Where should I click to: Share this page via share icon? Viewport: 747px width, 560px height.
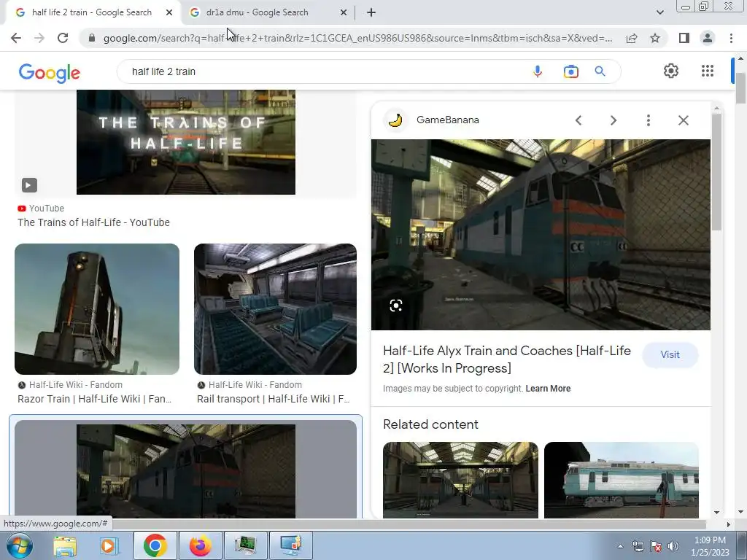pos(632,38)
